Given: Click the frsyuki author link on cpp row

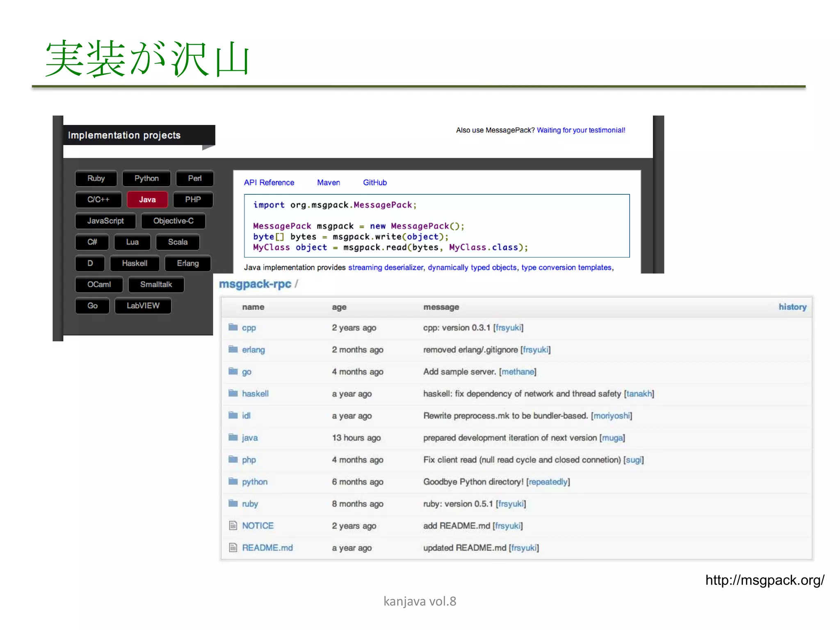Looking at the screenshot, I should 508,328.
